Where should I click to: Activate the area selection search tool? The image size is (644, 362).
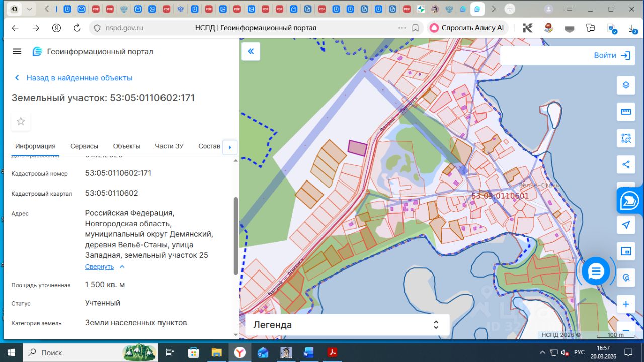pyautogui.click(x=626, y=138)
